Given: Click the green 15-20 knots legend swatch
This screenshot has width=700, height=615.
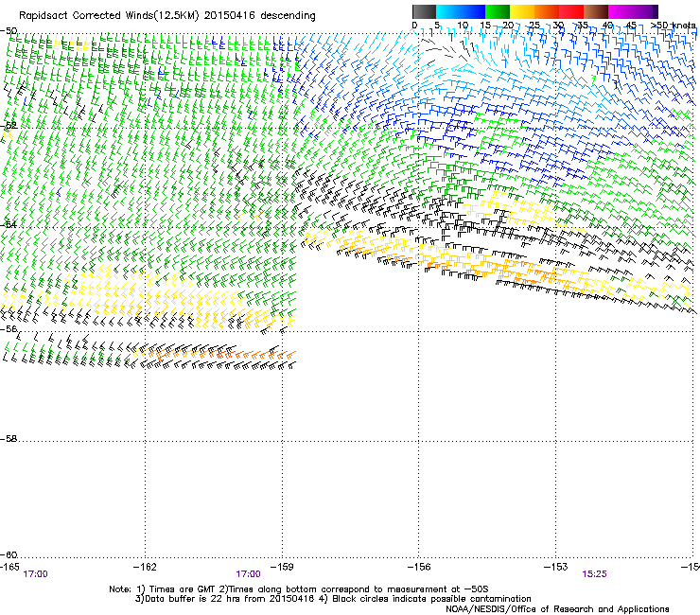Looking at the screenshot, I should [x=498, y=11].
